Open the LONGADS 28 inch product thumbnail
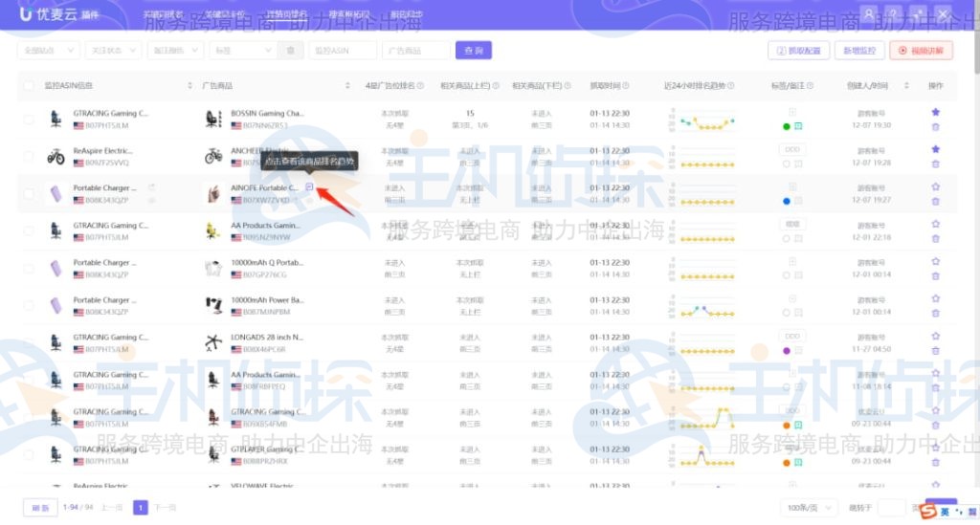Screen dimensions: 980x525 click(213, 342)
